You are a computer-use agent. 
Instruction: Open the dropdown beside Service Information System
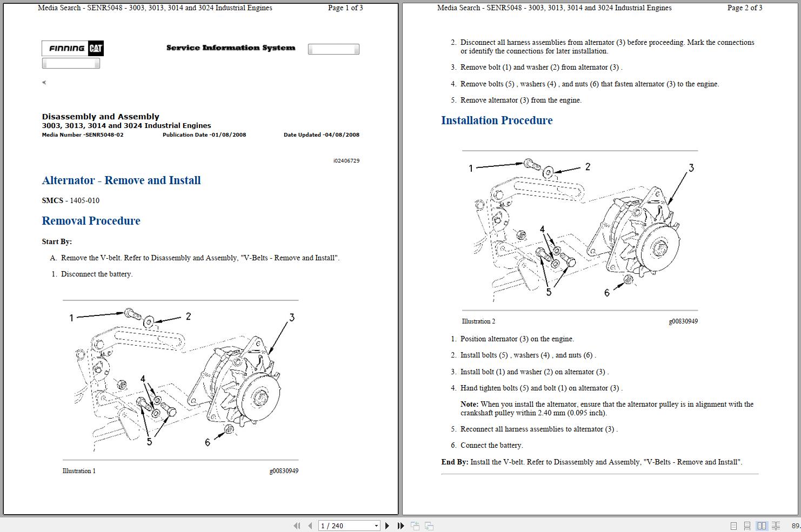pyautogui.click(x=333, y=49)
